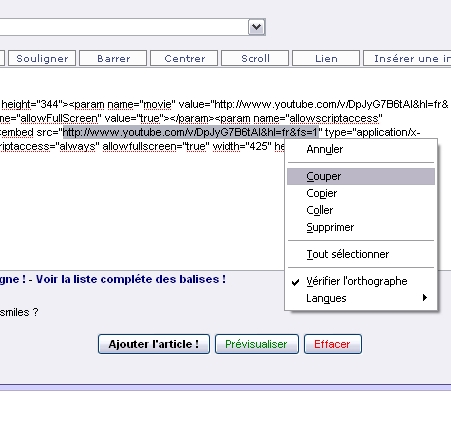Click Ajouter l'article ! button

[154, 344]
